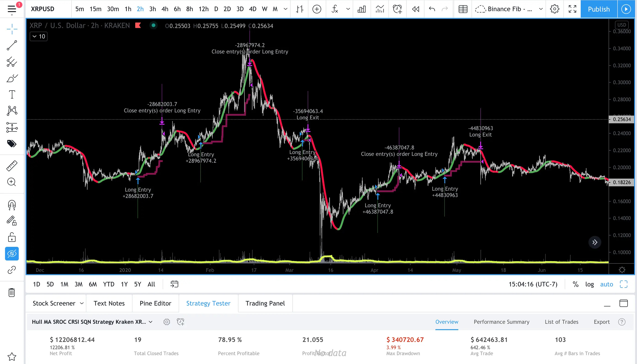This screenshot has height=364, width=637.
Task: Select the trend line drawing tool
Action: point(12,45)
